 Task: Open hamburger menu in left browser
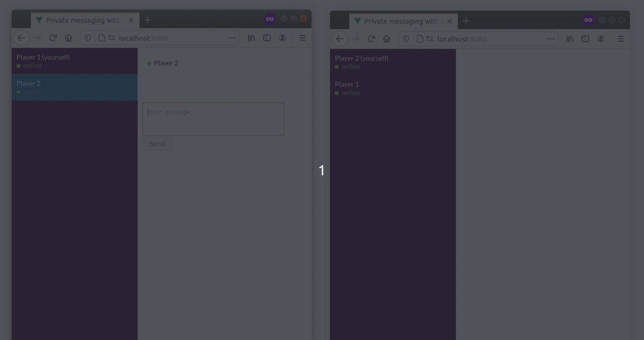[x=302, y=38]
